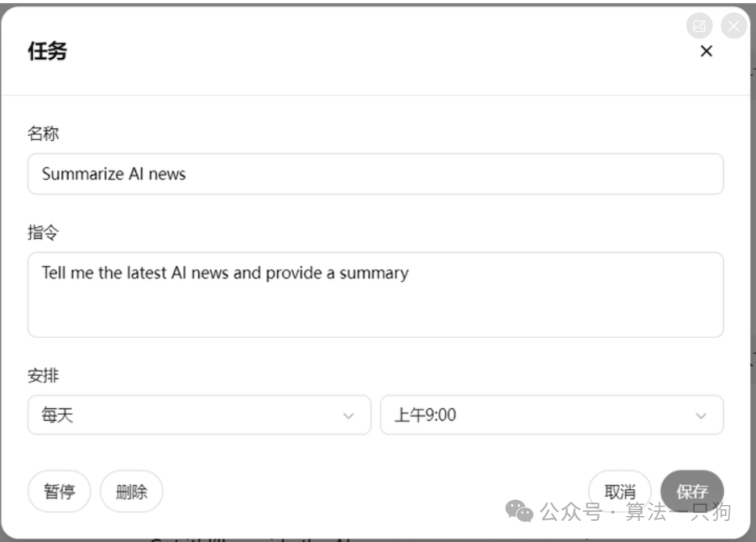756x542 pixels.
Task: Save the task with 保存 button
Action: pyautogui.click(x=692, y=492)
